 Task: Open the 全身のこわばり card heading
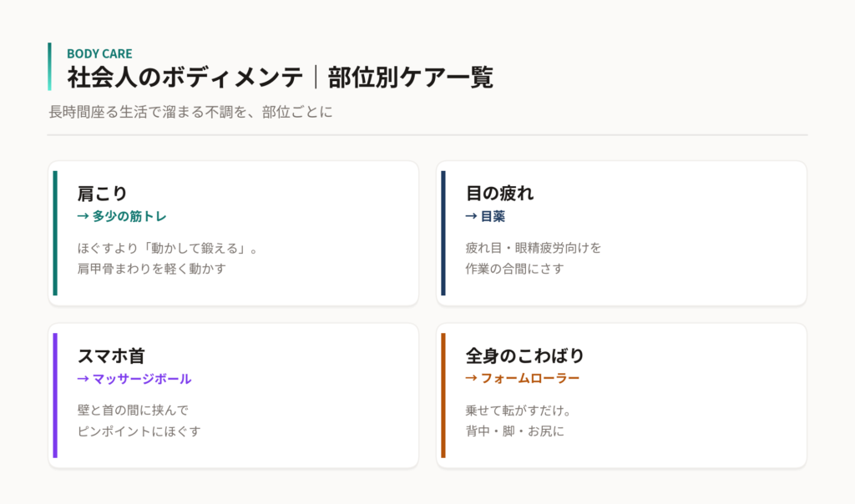524,355
